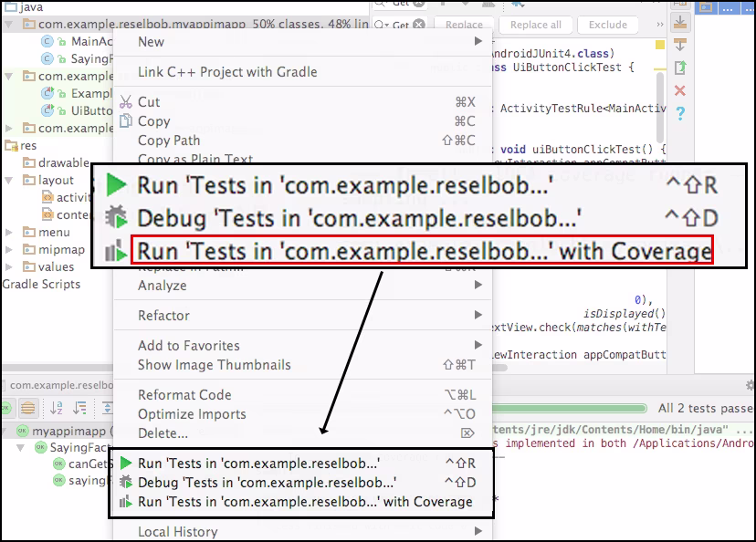Image resolution: width=756 pixels, height=542 pixels.
Task: Click the conte layout XML file icon
Action: click(x=47, y=214)
